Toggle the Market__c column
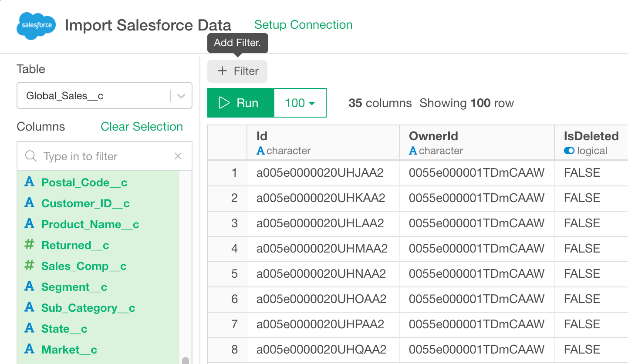 (x=98, y=350)
